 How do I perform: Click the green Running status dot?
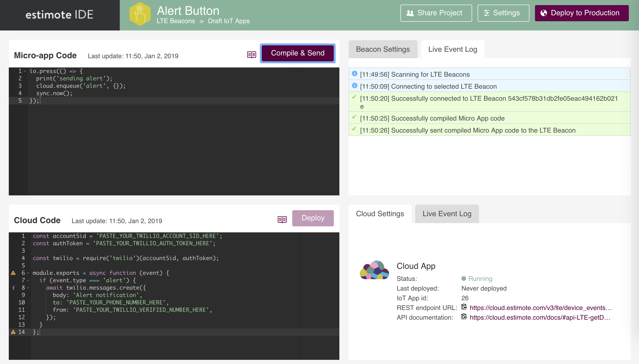[x=464, y=279]
